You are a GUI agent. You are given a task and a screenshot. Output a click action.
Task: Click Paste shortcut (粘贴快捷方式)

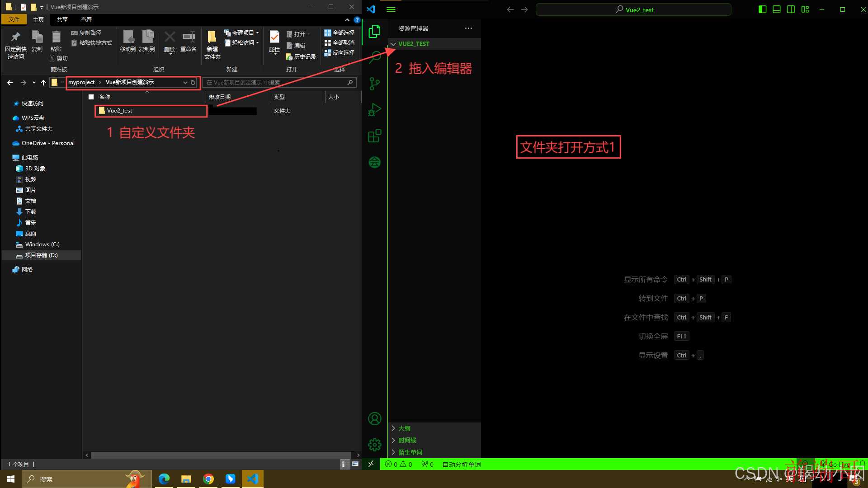(92, 43)
